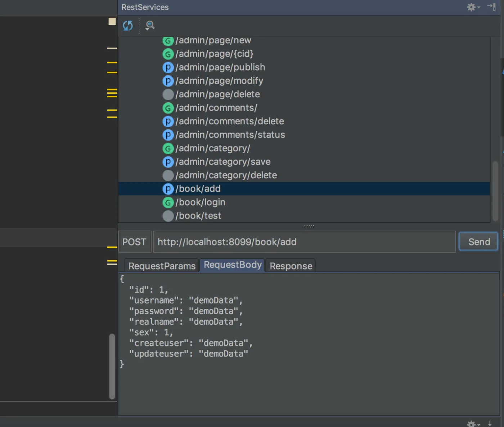
Task: Click the "id": 1 line in body
Action: coord(148,290)
